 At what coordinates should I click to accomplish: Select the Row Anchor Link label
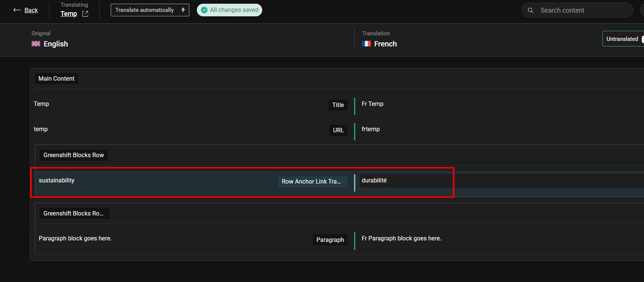pos(311,182)
